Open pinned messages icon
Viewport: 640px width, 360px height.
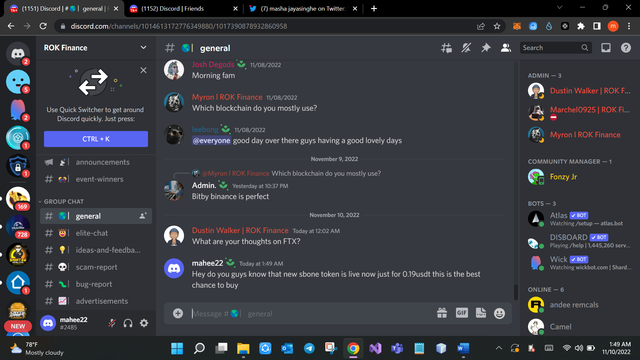coord(486,48)
